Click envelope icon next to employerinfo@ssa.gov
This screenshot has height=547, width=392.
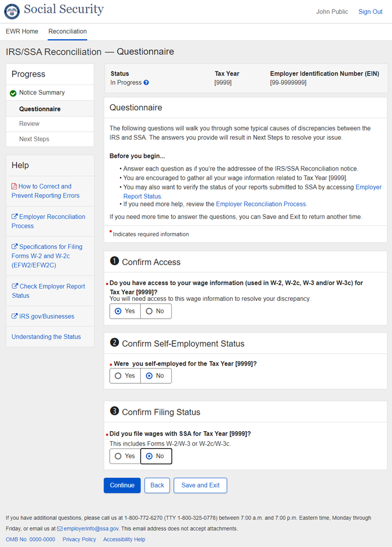pos(60,529)
